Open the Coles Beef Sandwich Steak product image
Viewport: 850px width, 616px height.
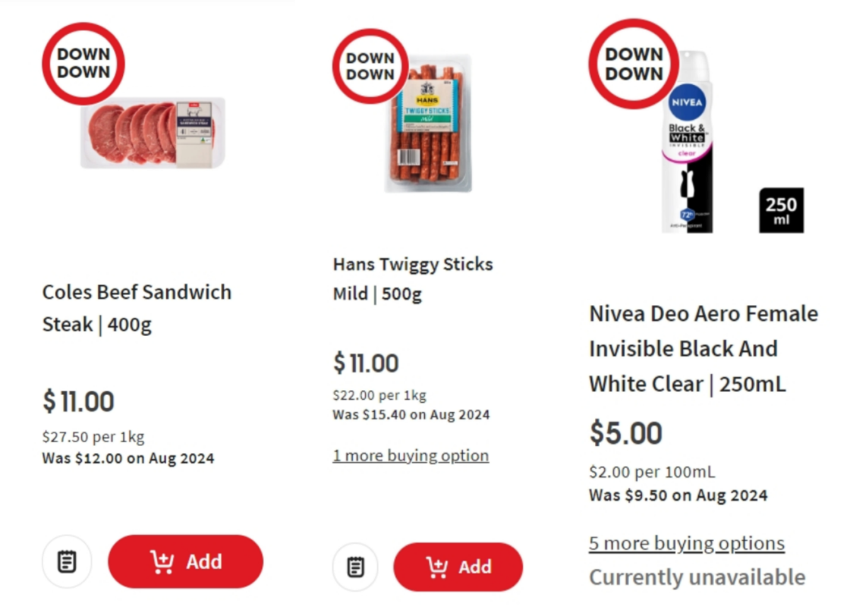153,133
